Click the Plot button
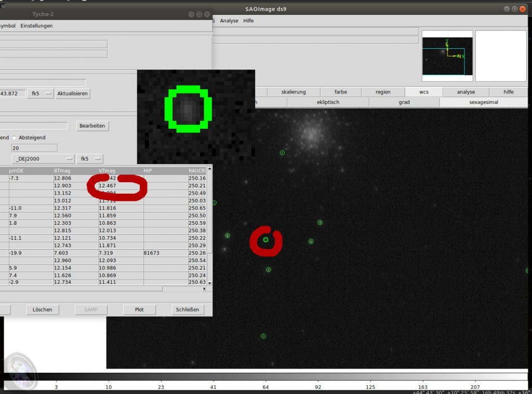The width and height of the screenshot is (532, 394). (x=139, y=309)
